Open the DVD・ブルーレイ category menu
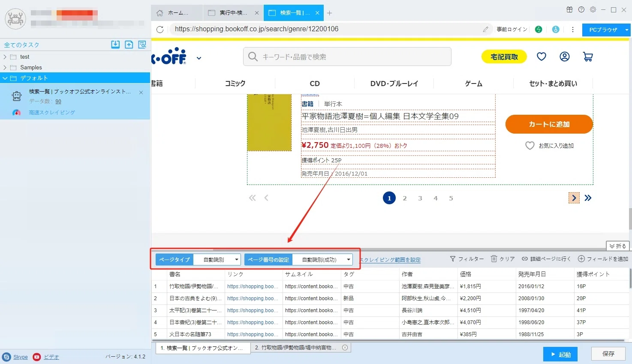 [394, 84]
